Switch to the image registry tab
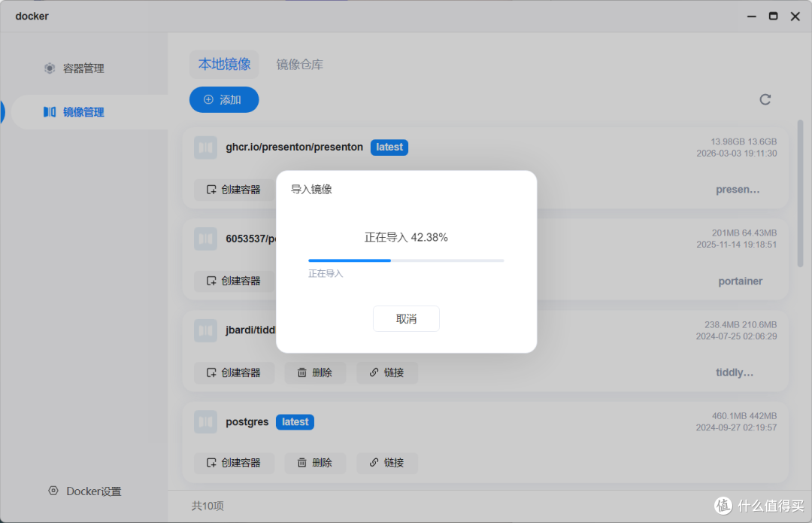This screenshot has height=523, width=812. pos(299,64)
